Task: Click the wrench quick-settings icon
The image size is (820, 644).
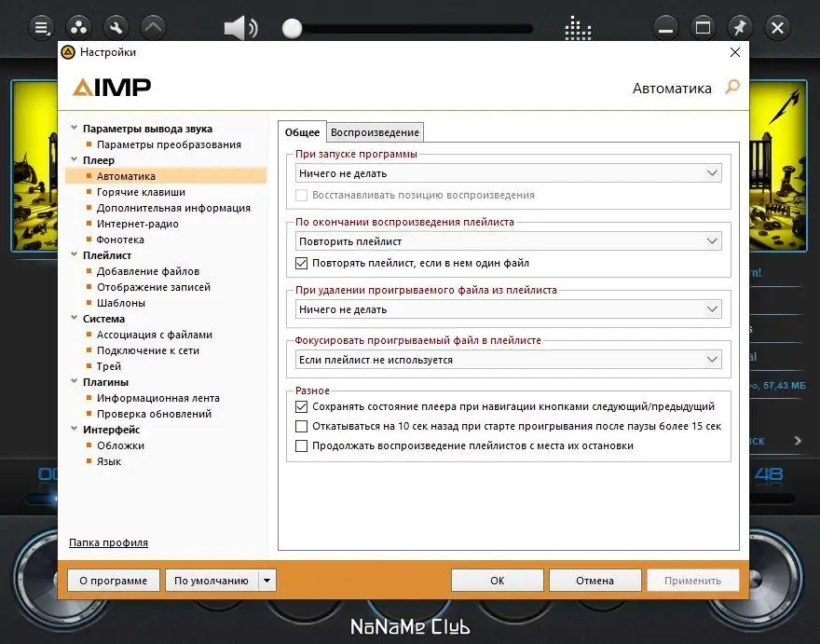Action: (x=116, y=26)
